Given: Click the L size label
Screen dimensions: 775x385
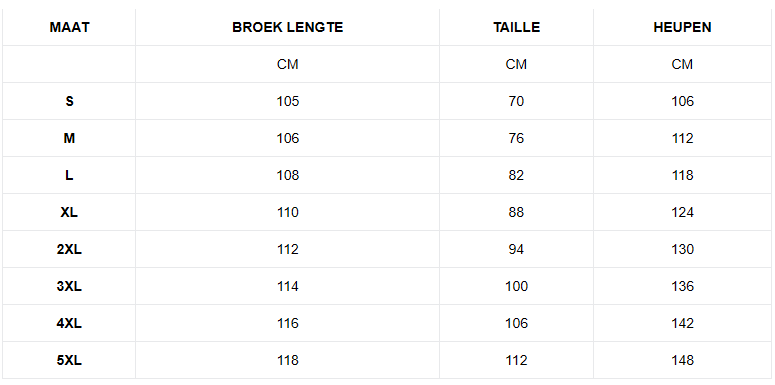Looking at the screenshot, I should [69, 175].
